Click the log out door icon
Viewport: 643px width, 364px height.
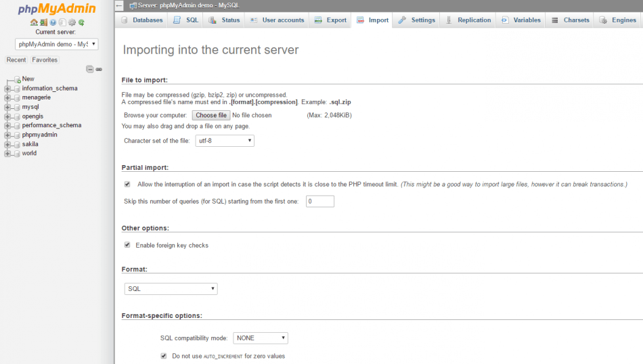43,22
